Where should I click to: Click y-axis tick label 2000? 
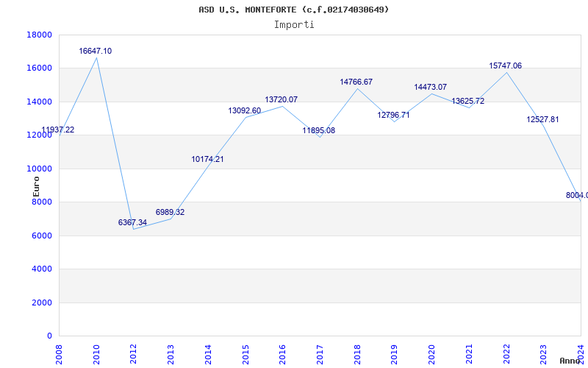coord(42,302)
